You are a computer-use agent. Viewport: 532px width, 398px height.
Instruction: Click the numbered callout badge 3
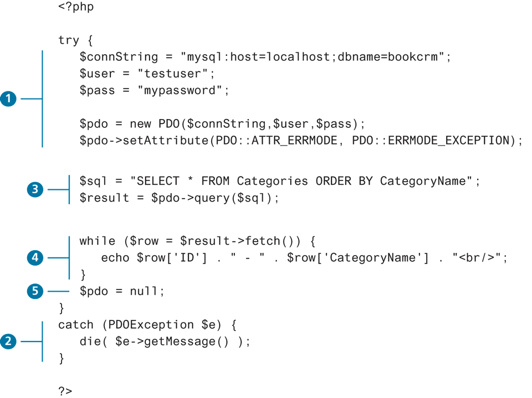point(35,190)
